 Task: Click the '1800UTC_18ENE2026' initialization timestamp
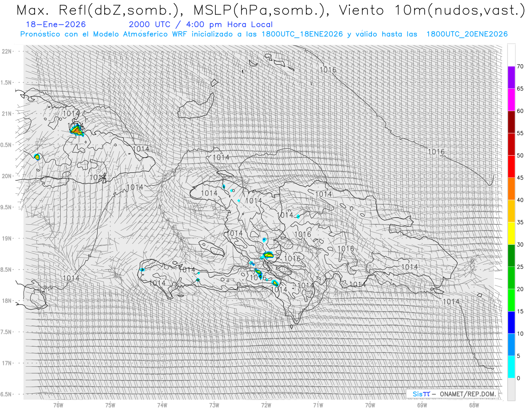(302, 34)
